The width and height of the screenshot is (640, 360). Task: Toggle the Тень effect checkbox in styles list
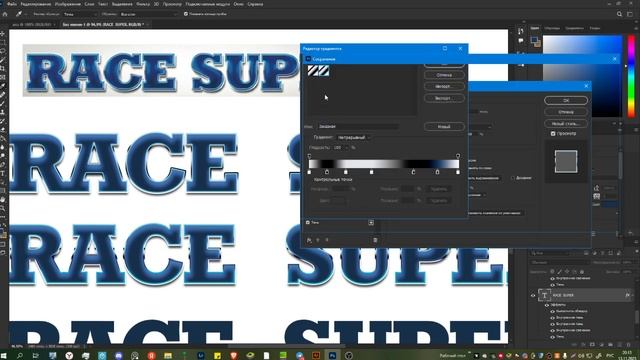pos(308,222)
